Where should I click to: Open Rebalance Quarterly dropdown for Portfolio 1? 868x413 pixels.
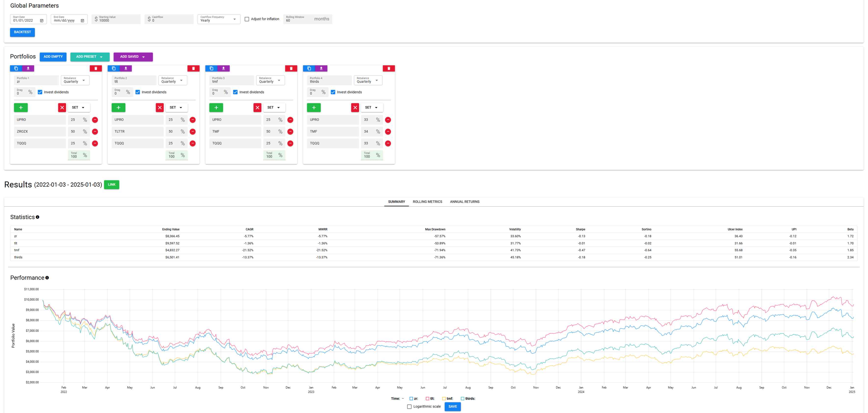(x=75, y=80)
